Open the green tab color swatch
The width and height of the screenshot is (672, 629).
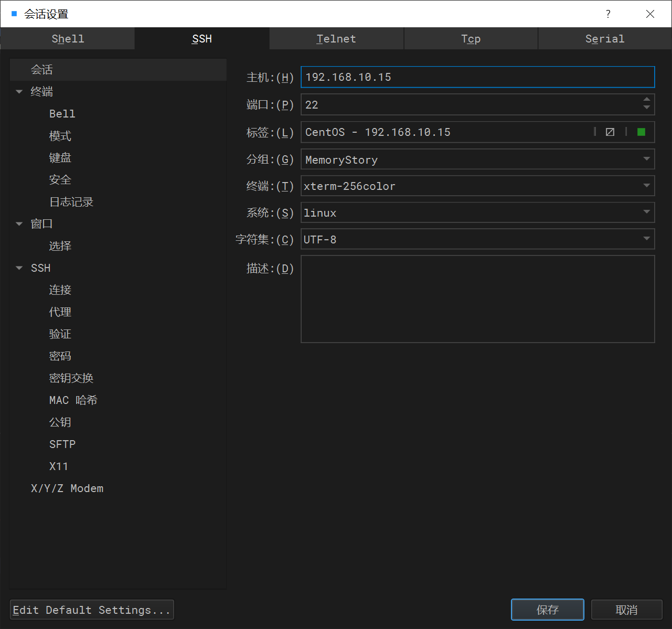[x=641, y=132]
